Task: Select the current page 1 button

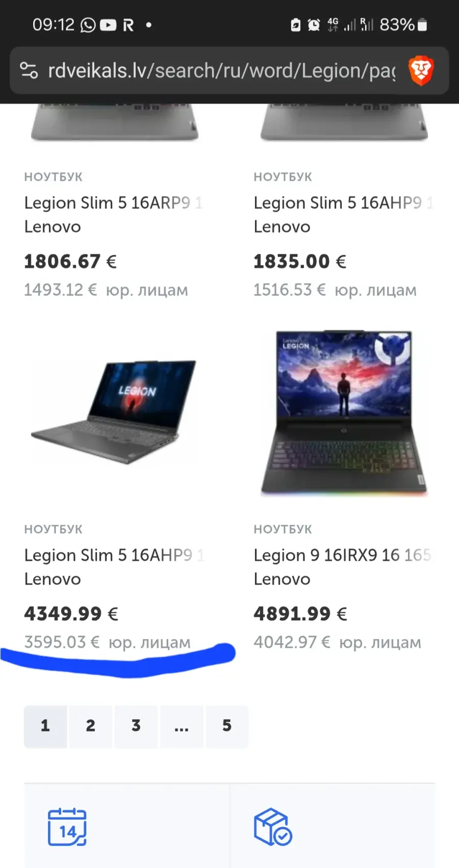Action: click(45, 726)
